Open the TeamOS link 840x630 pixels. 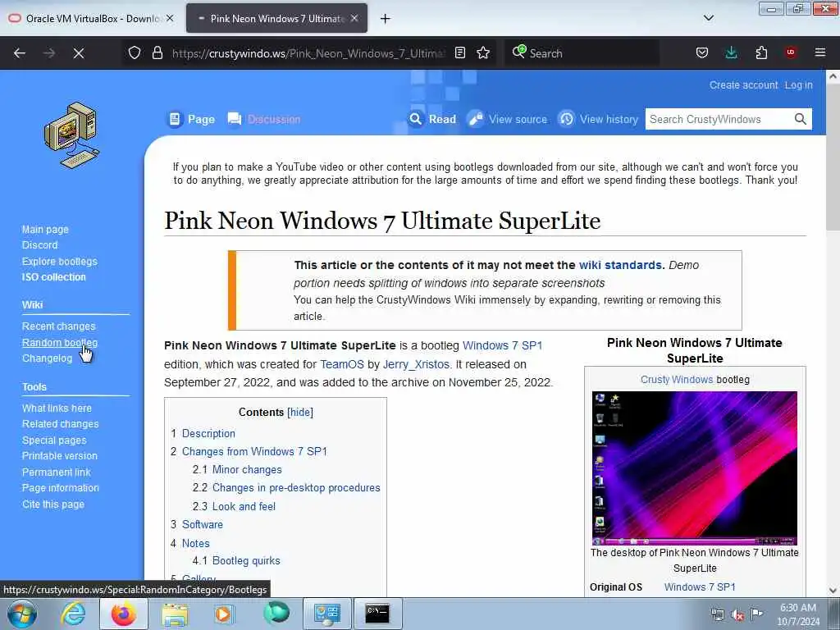coord(342,364)
